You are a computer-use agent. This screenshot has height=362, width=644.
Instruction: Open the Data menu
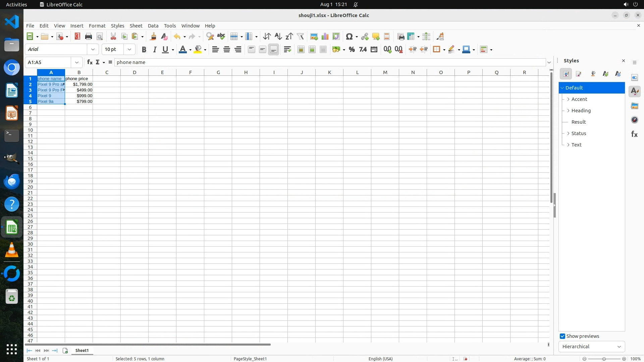153,26
